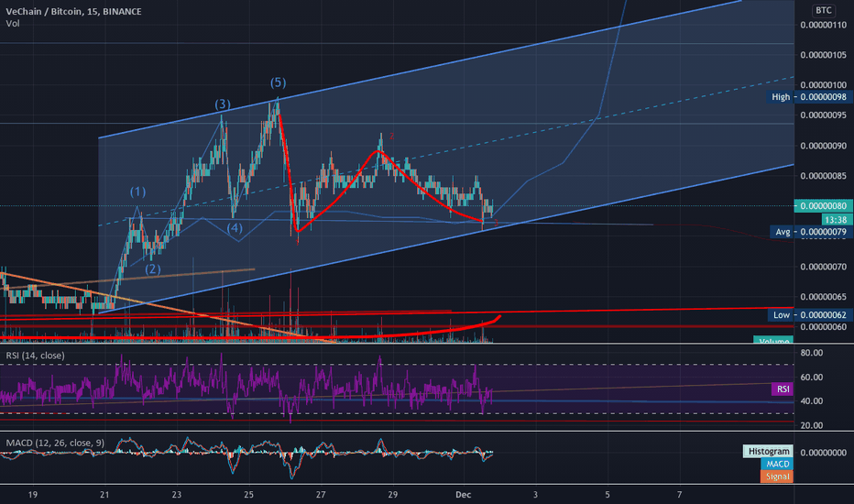The image size is (854, 504).
Task: Select the Elliott wave label (3)
Action: [x=223, y=104]
